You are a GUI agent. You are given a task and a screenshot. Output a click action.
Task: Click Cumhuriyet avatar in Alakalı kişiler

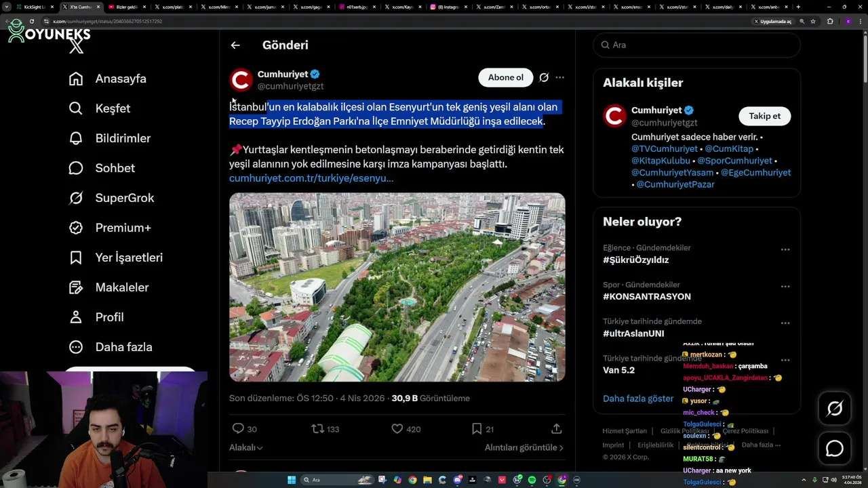[x=614, y=116]
